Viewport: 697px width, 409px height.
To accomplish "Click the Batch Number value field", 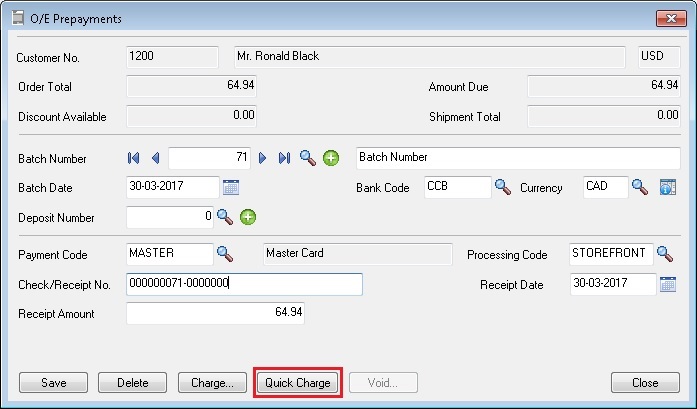I will point(209,158).
